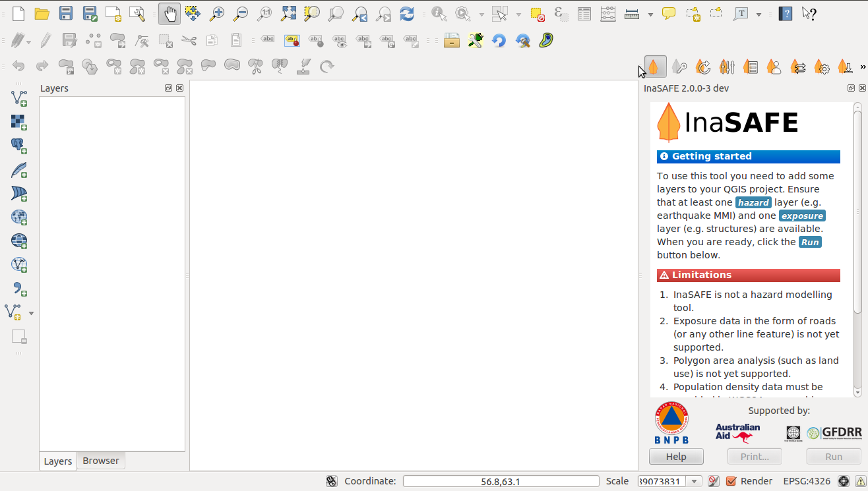Image resolution: width=868 pixels, height=491 pixels.
Task: Click the layer labeling options icon
Action: 268,40
